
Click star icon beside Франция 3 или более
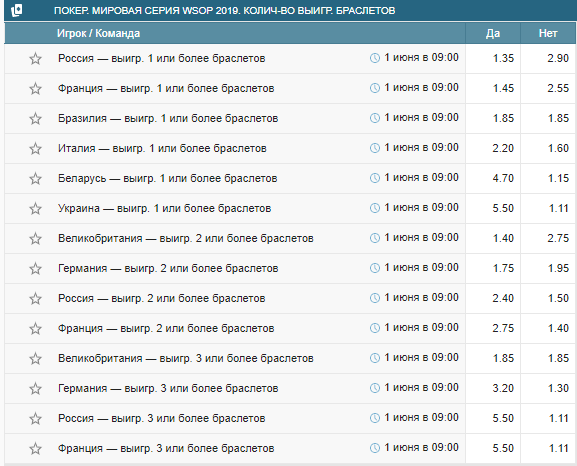[x=35, y=448]
